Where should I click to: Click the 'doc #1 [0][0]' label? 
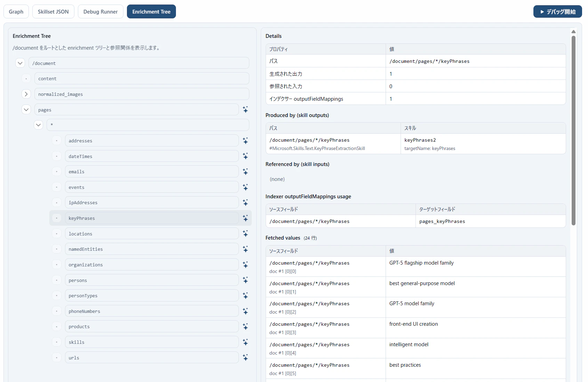tap(283, 271)
